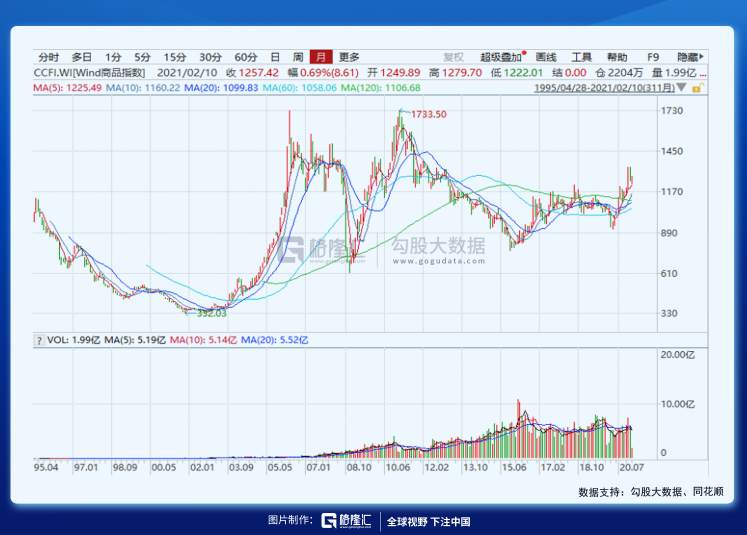Click the MA(10): 1160.22 indicator label

[x=143, y=88]
